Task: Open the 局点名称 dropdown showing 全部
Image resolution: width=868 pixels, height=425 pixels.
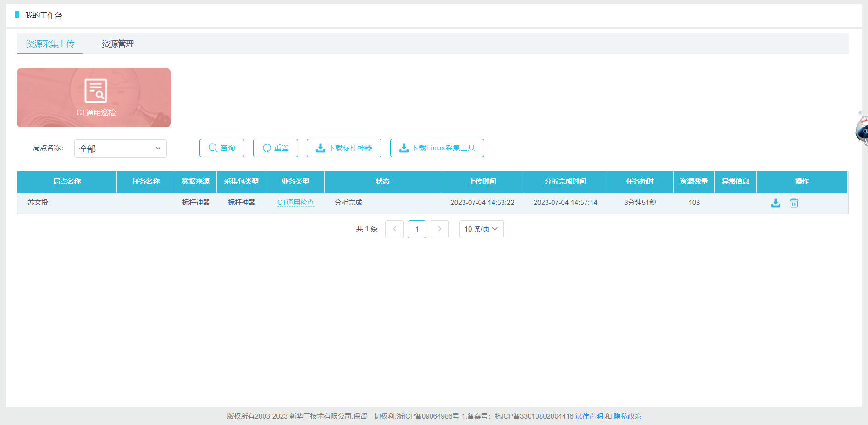Action: click(x=121, y=149)
